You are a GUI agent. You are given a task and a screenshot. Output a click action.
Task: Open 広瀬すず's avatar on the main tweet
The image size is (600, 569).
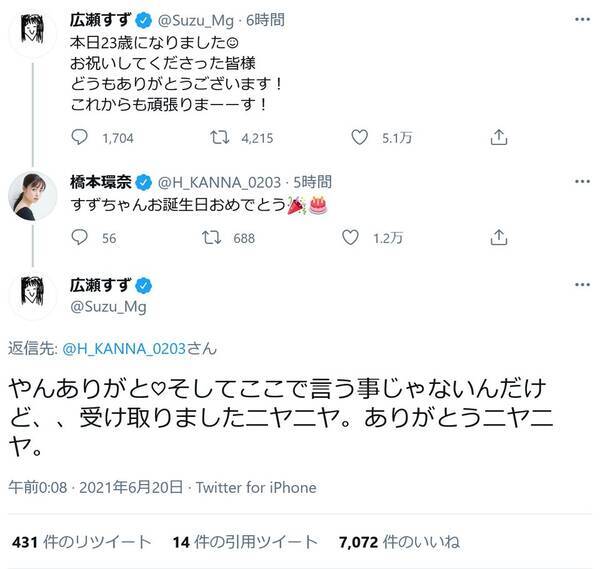(33, 294)
